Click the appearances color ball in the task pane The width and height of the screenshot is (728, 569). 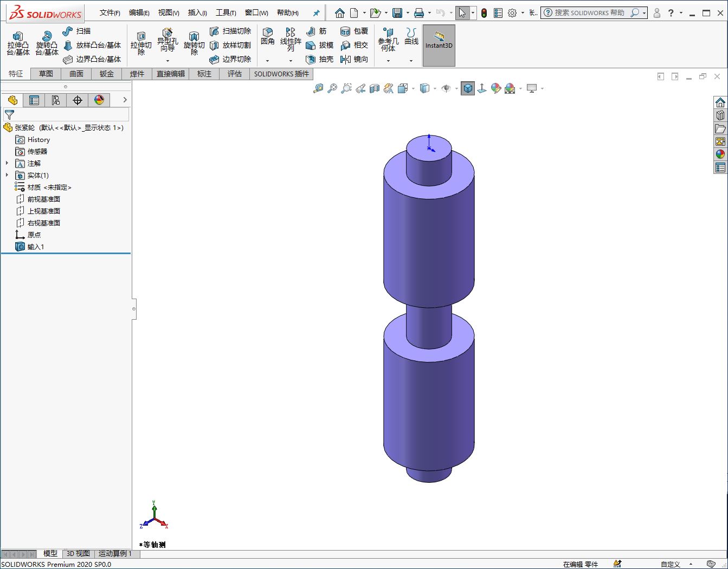coord(720,154)
